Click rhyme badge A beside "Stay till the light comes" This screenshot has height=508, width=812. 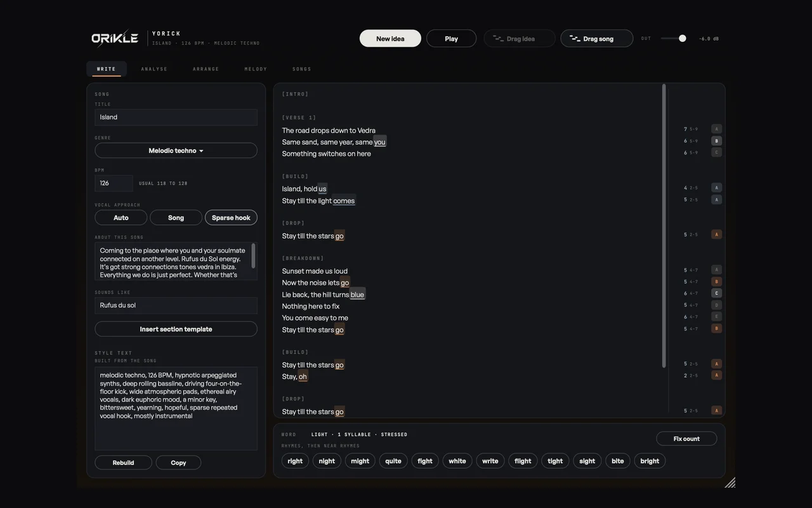click(x=716, y=199)
